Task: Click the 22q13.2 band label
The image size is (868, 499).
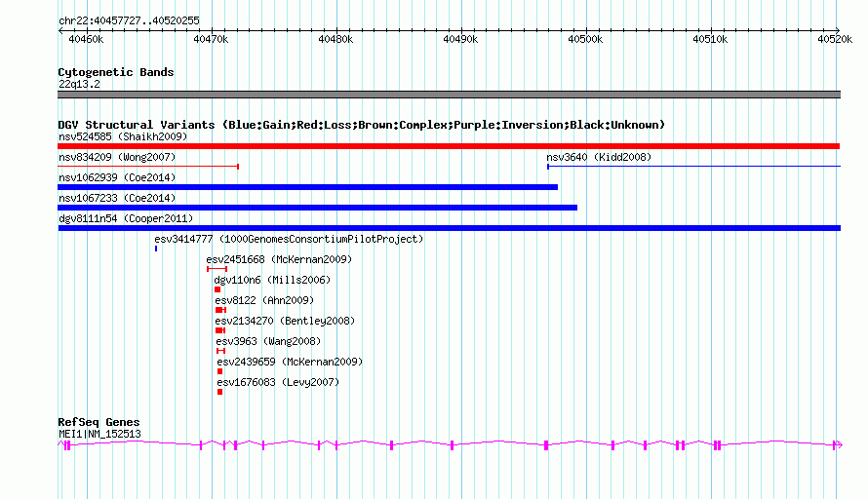Action: point(79,84)
